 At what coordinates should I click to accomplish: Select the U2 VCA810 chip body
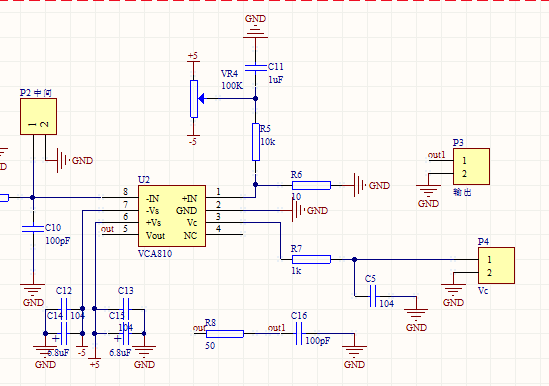point(172,216)
